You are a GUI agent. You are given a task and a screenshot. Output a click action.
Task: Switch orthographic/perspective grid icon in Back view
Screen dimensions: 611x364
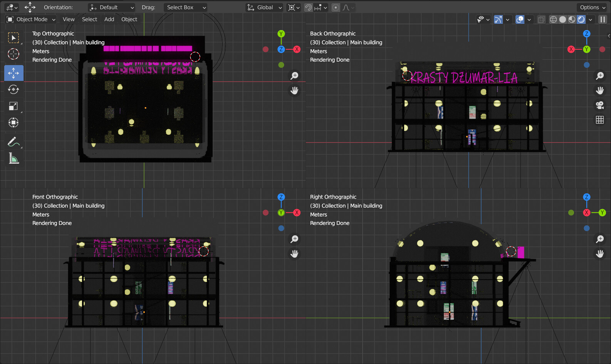click(600, 120)
